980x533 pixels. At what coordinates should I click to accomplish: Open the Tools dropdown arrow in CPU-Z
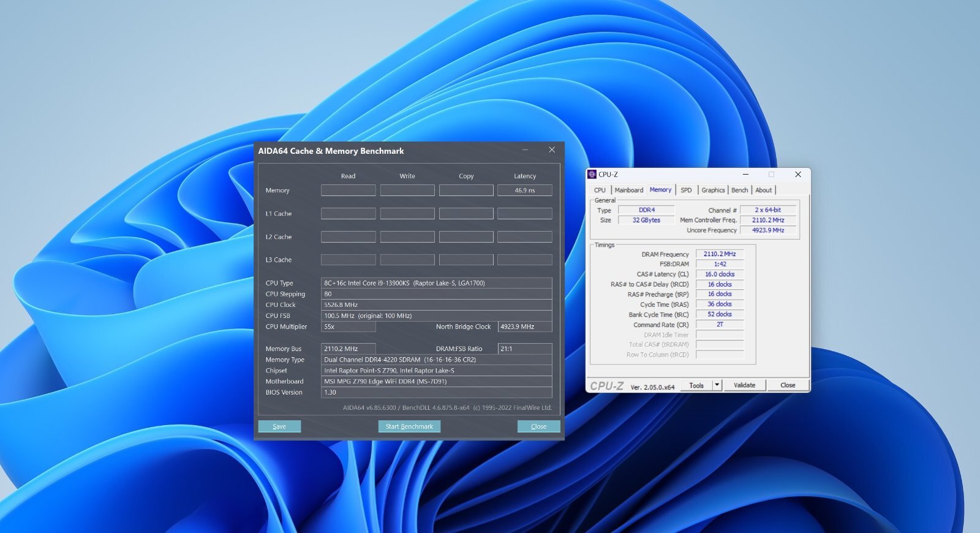pos(717,385)
